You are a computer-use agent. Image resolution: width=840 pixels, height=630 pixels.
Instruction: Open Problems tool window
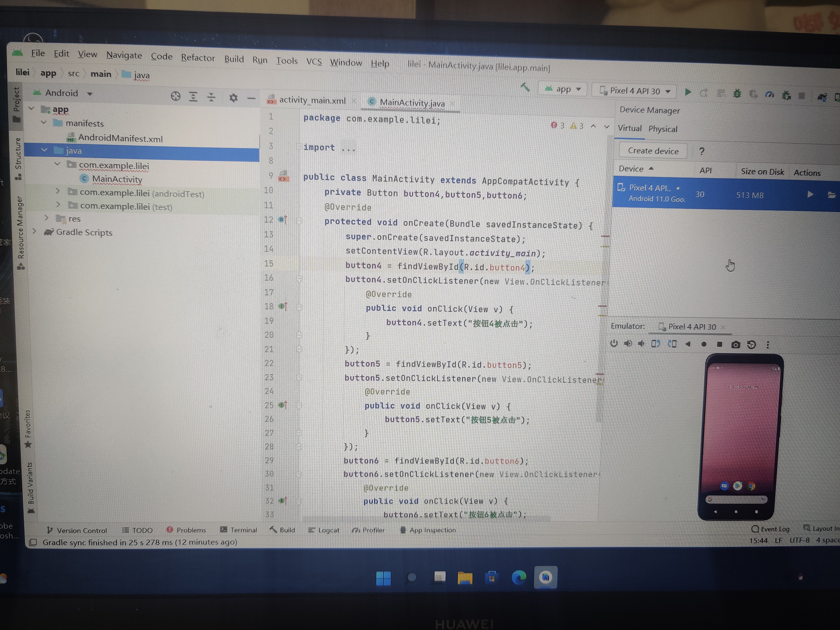pyautogui.click(x=186, y=530)
